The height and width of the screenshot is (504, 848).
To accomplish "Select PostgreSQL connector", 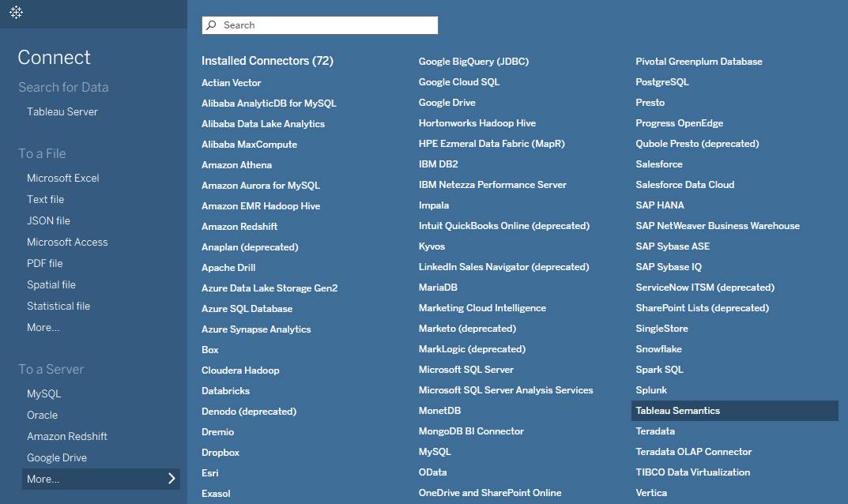I will point(662,82).
